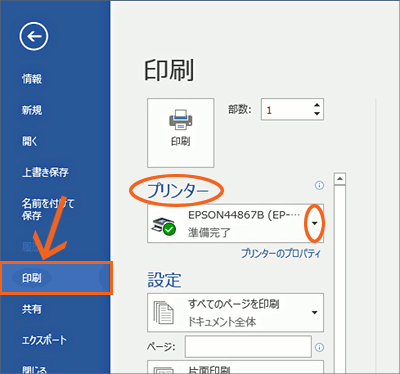Click the 部数 copies input field
The image size is (400, 374).
tap(286, 110)
